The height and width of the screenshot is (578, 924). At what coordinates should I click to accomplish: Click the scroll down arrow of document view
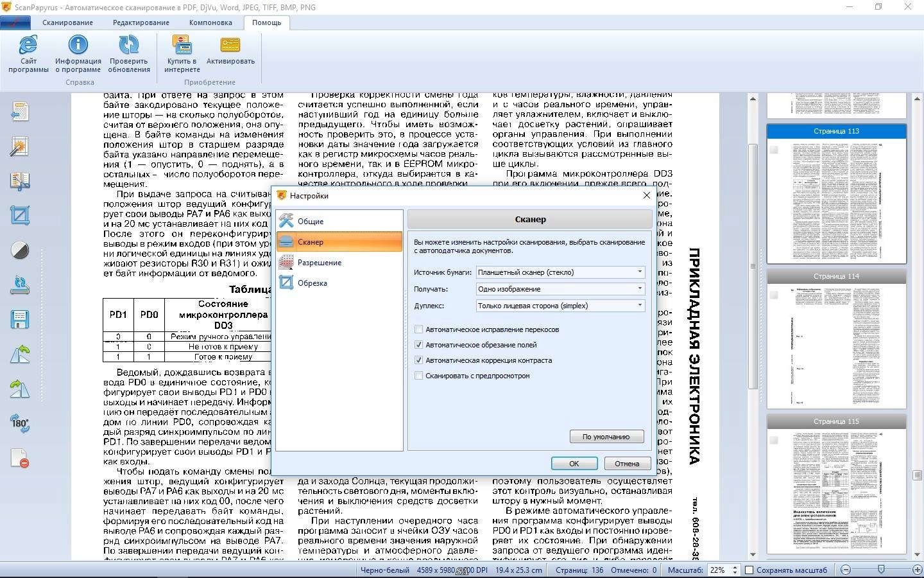pos(753,555)
